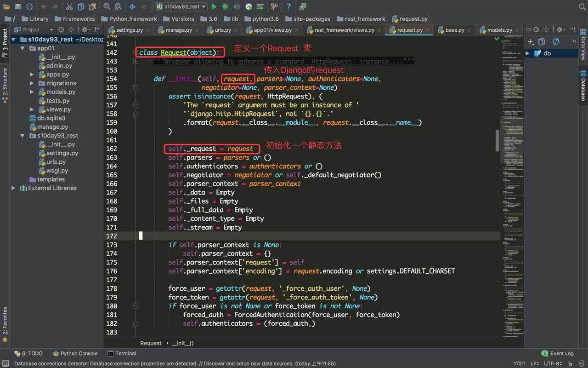Click Scroll from Source in Project panel
The height and width of the screenshot is (368, 588).
click(x=61, y=29)
